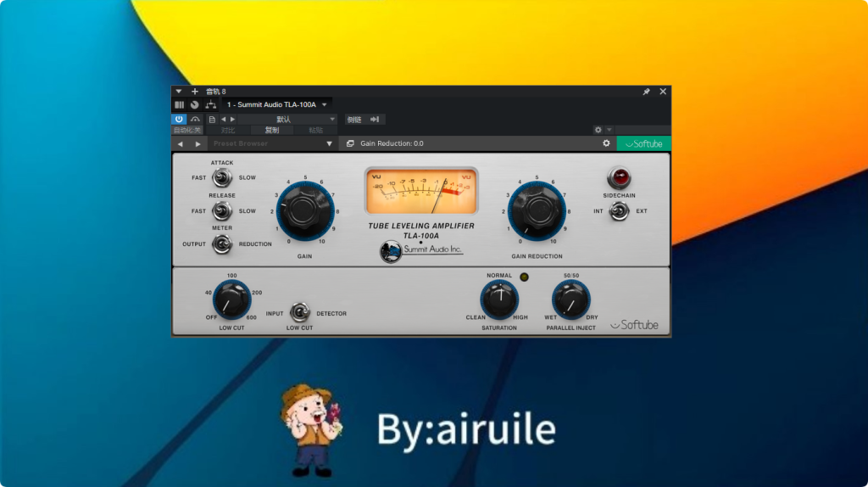Expand the arrow beside the host gear
Viewport: 868px width, 487px height.
[x=609, y=130]
